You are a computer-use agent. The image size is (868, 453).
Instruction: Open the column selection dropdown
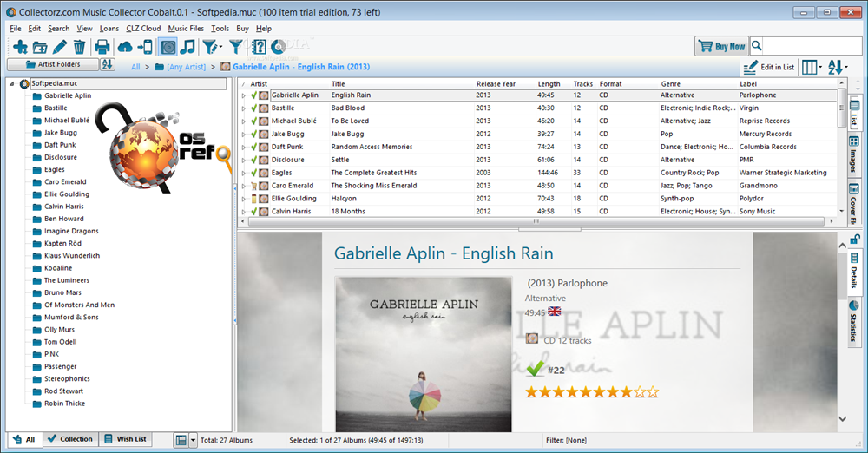click(x=812, y=67)
